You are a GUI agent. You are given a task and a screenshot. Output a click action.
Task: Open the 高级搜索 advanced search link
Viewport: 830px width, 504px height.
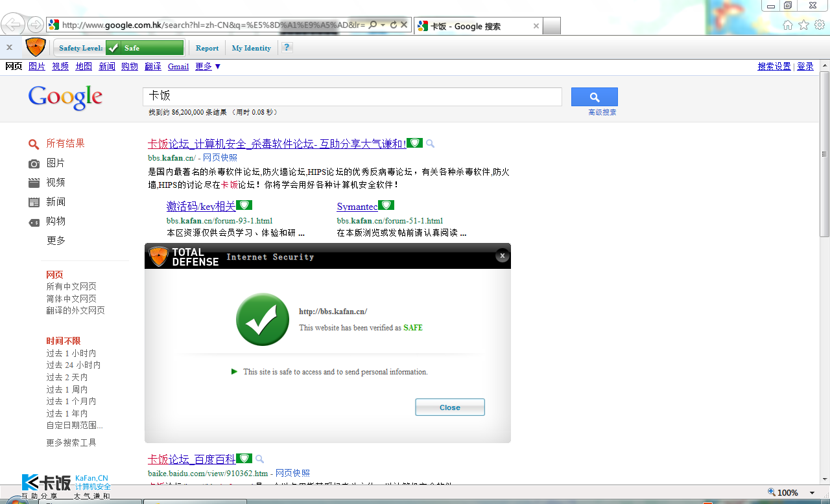[x=602, y=112]
